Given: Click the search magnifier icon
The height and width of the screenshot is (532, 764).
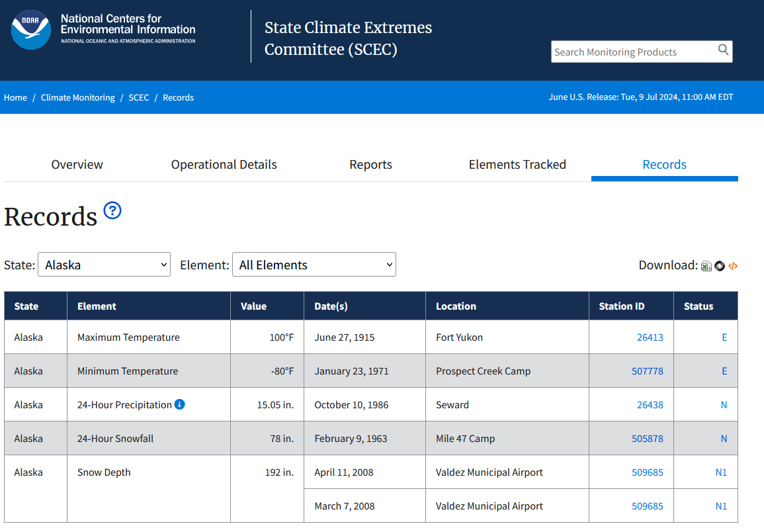Looking at the screenshot, I should (723, 50).
